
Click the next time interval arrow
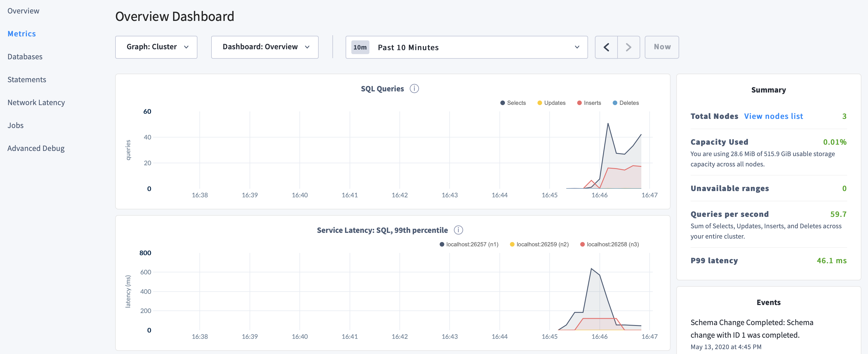pos(628,47)
